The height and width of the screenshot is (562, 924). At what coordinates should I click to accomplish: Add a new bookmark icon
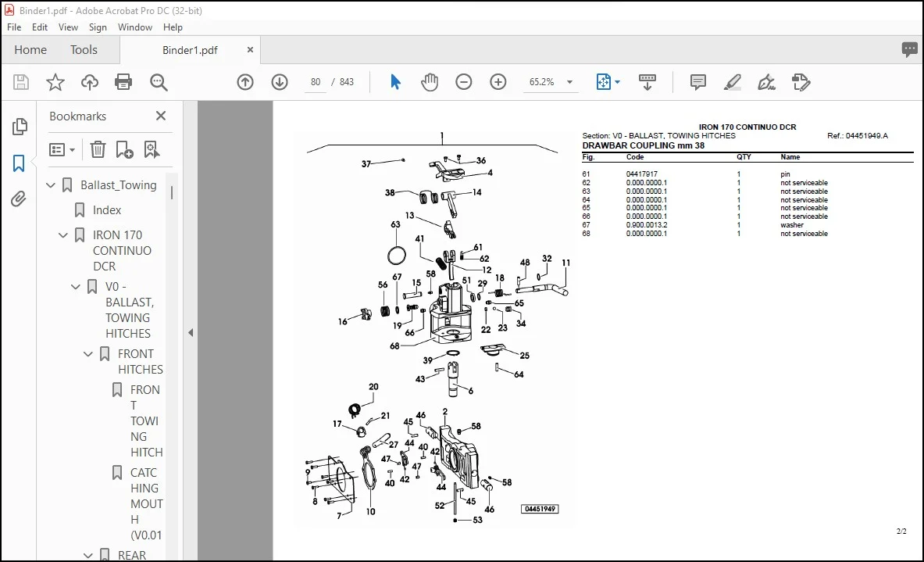124,150
